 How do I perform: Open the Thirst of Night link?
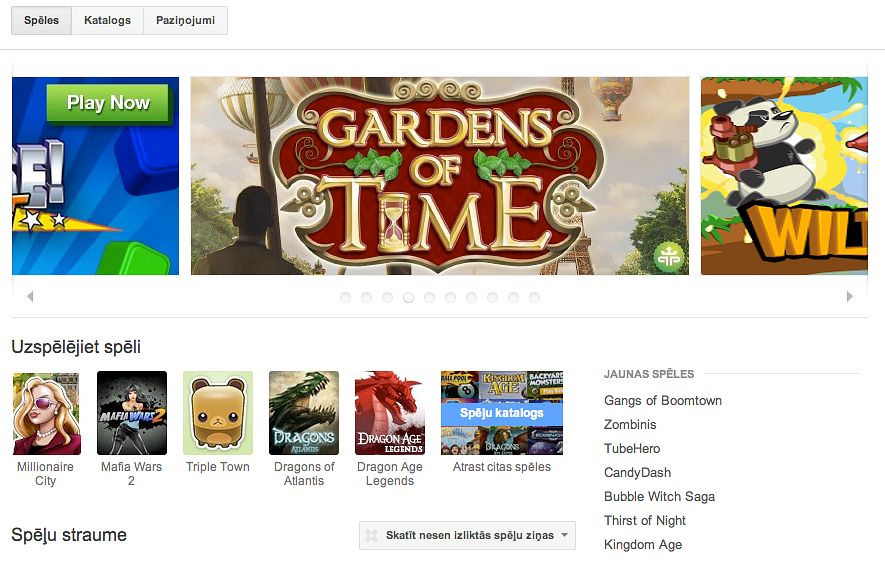coord(645,520)
